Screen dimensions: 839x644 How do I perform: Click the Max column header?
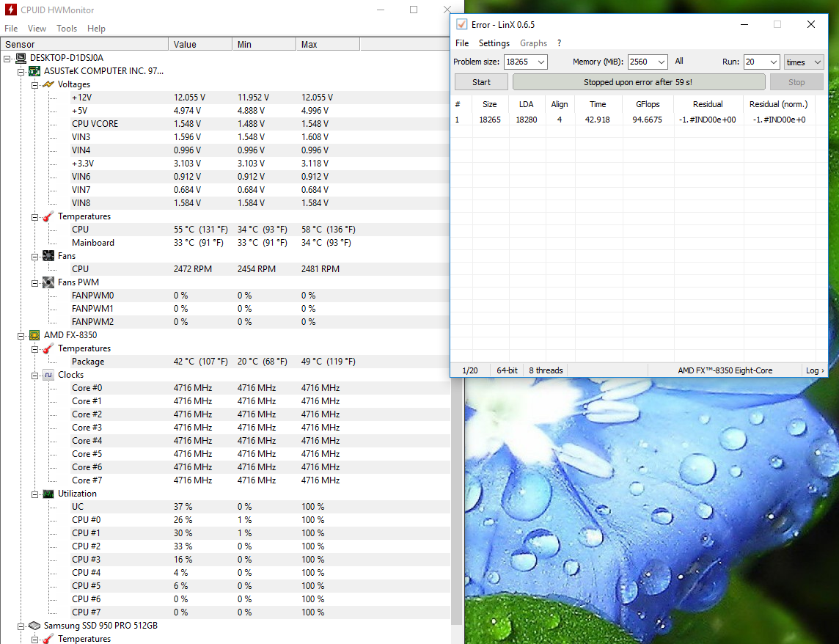(x=328, y=45)
